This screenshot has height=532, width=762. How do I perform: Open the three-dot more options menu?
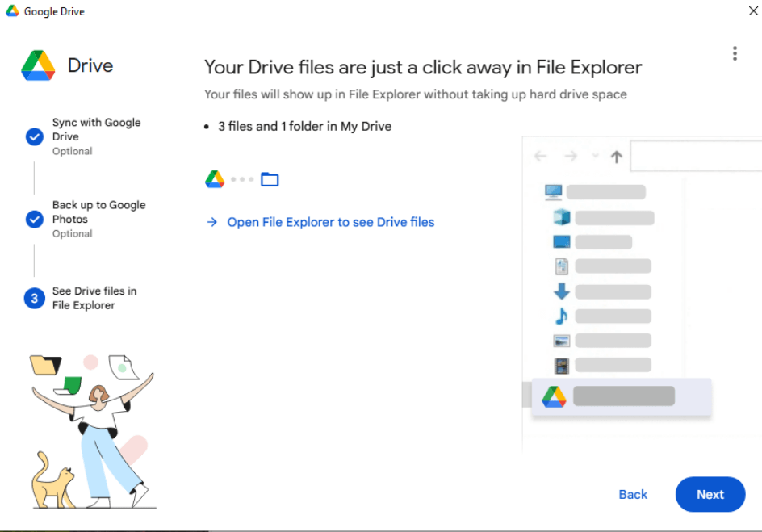click(735, 53)
